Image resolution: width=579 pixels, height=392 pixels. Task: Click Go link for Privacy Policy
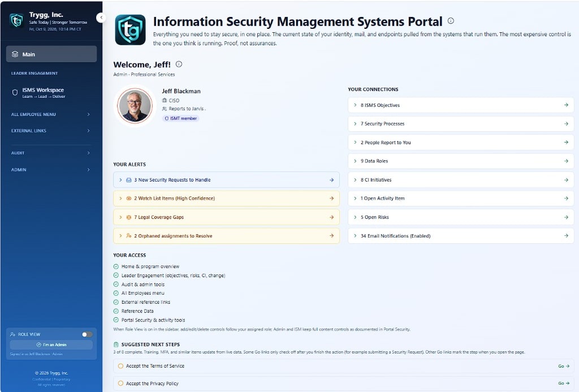564,384
